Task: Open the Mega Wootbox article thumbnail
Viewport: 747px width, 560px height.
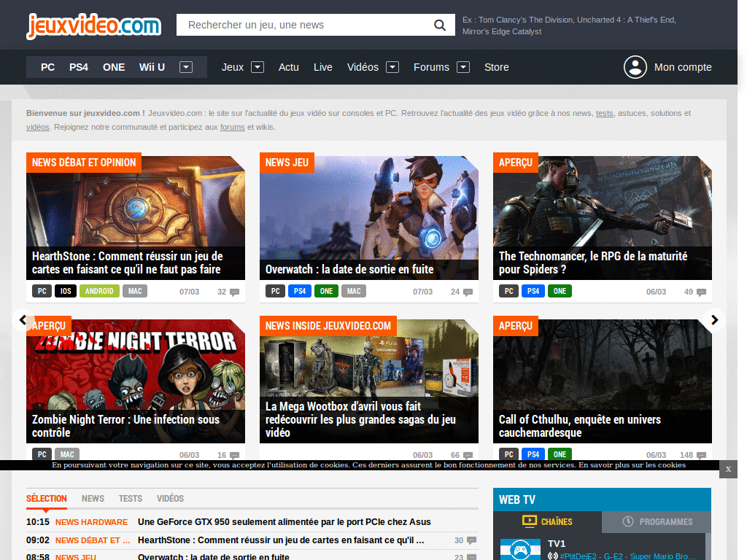Action: tap(369, 381)
